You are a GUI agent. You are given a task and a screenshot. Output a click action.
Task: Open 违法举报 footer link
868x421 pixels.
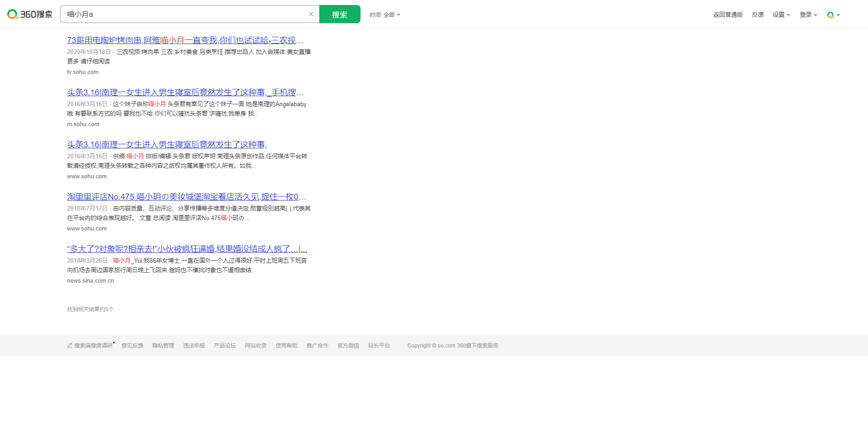(194, 346)
